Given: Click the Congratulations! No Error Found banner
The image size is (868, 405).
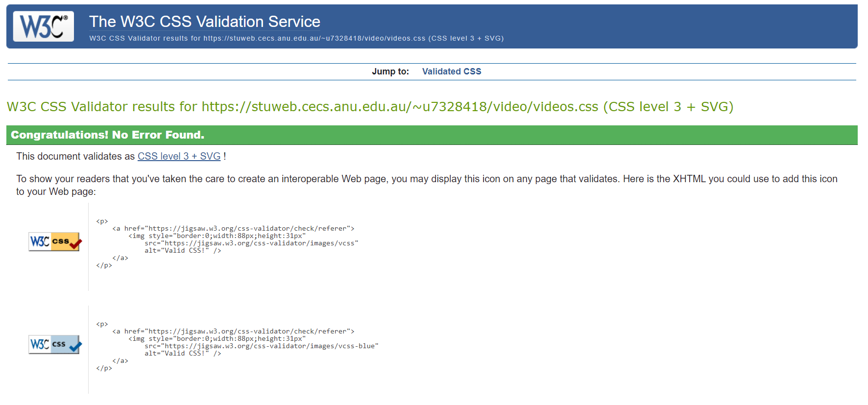Looking at the screenshot, I should [x=432, y=135].
